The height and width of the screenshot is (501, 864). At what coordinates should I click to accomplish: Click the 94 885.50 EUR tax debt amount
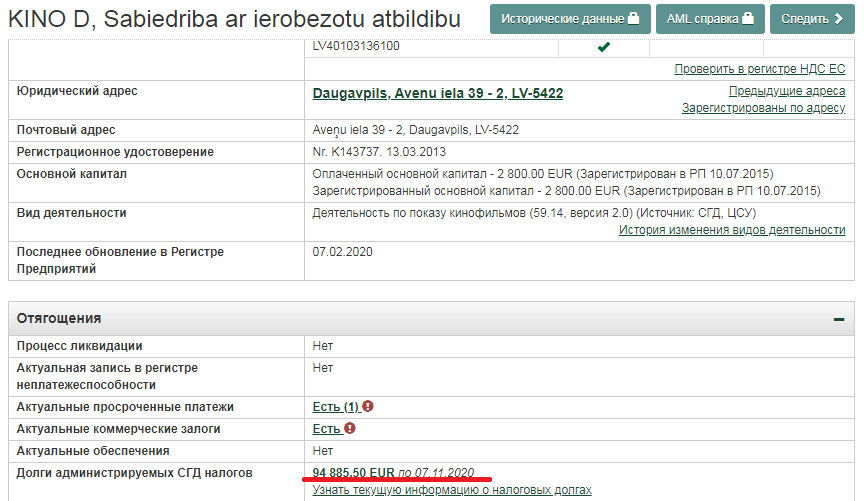[x=354, y=472]
